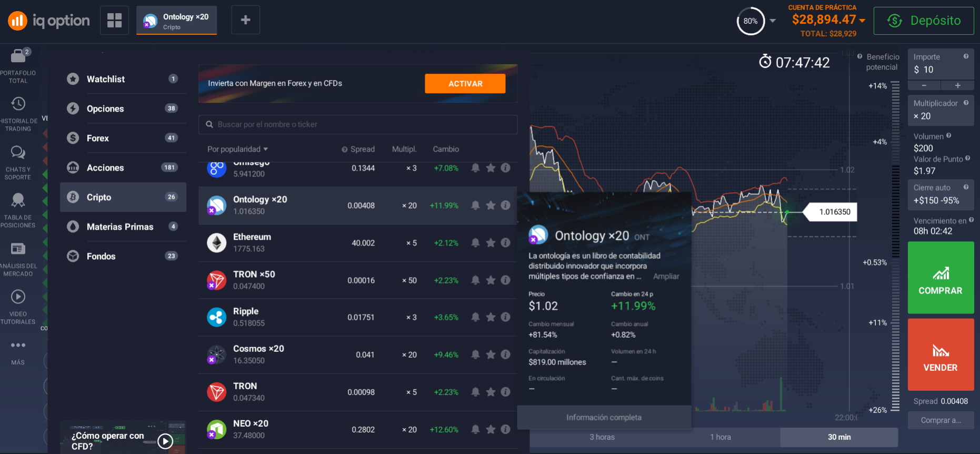980x454 pixels.
Task: Show info icon for NEO ×20 row
Action: (x=505, y=429)
